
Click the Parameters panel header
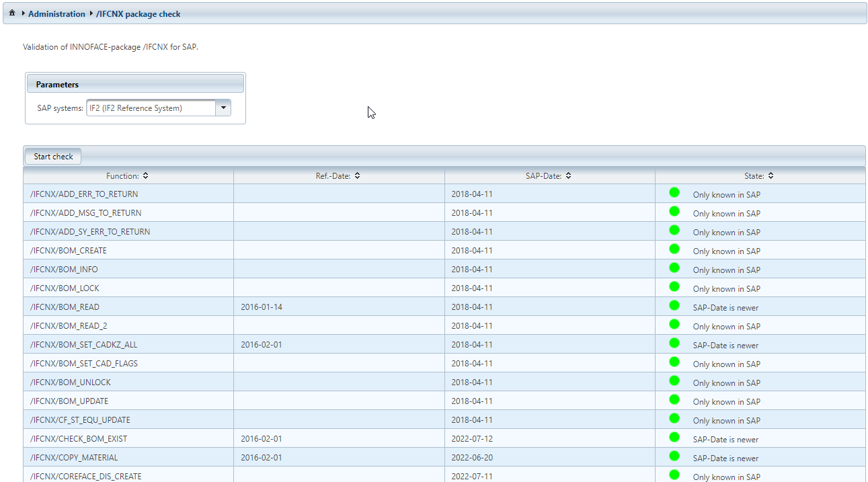(x=135, y=84)
